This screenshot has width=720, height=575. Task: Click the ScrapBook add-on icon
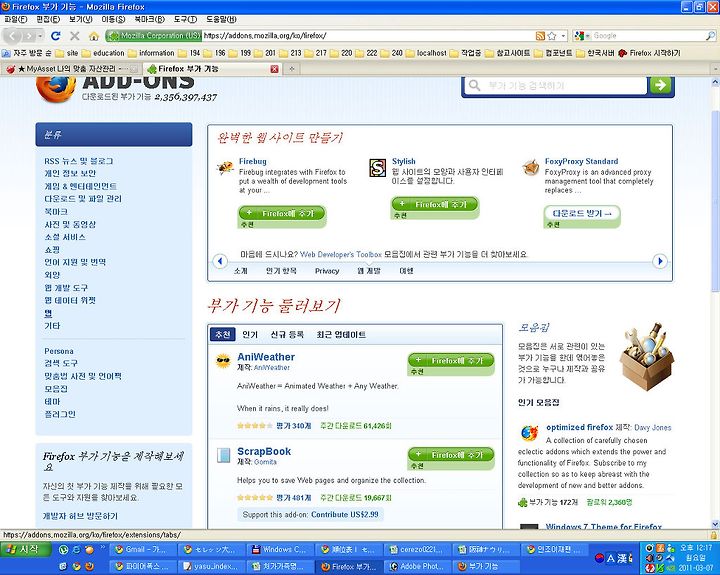[x=223, y=455]
